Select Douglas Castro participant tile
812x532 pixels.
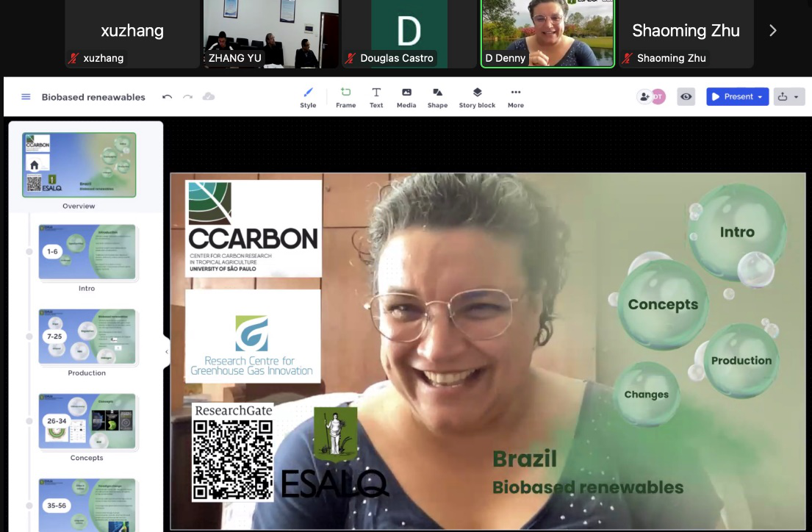(x=409, y=34)
